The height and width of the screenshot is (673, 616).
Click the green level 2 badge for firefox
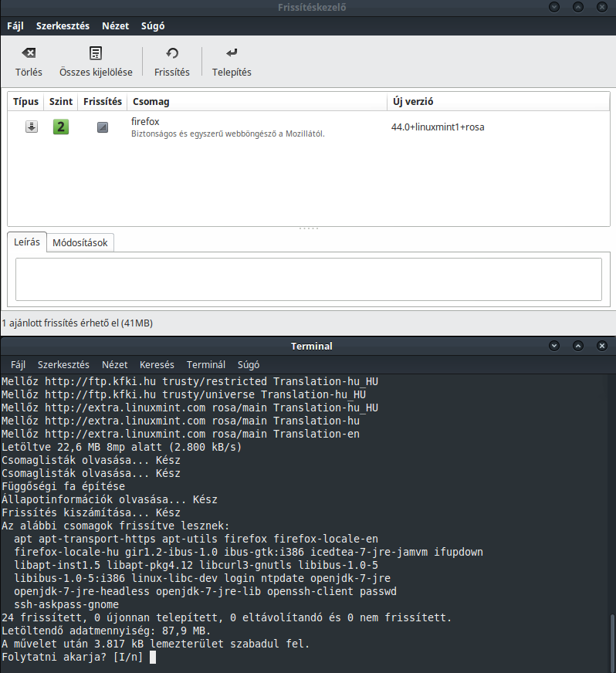coord(61,127)
